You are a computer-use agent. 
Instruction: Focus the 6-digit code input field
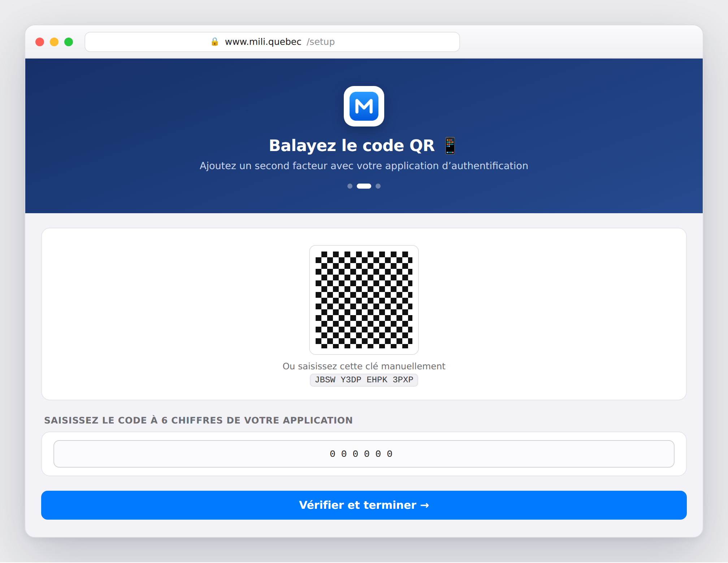pyautogui.click(x=364, y=454)
